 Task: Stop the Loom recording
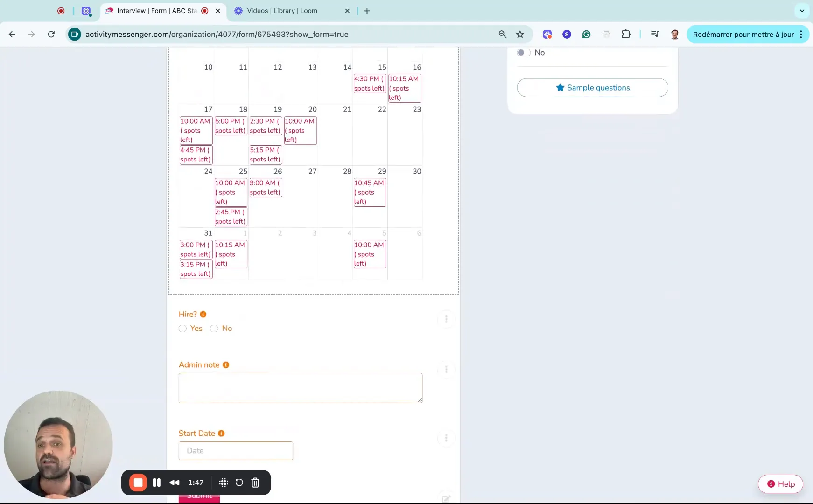click(138, 483)
